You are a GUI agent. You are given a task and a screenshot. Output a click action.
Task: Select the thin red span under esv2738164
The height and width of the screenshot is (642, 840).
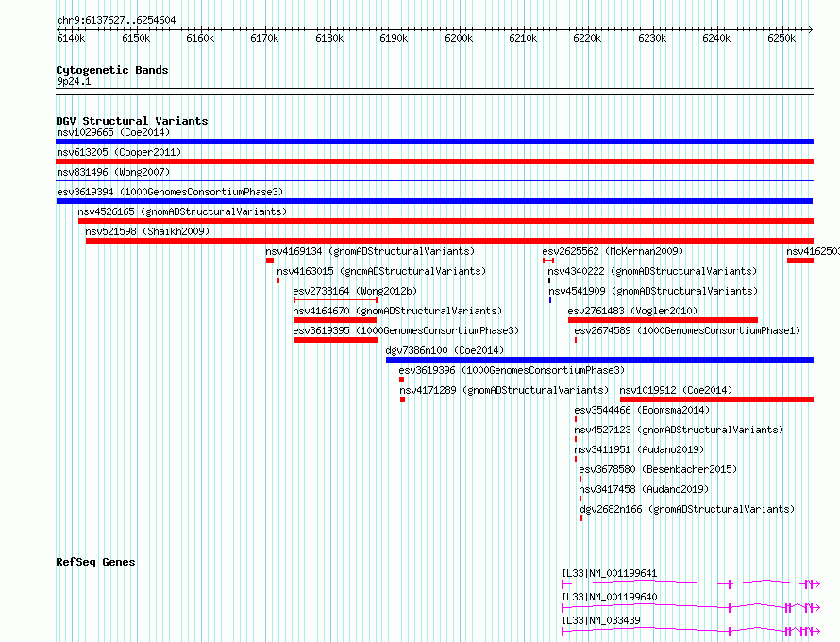click(x=335, y=300)
